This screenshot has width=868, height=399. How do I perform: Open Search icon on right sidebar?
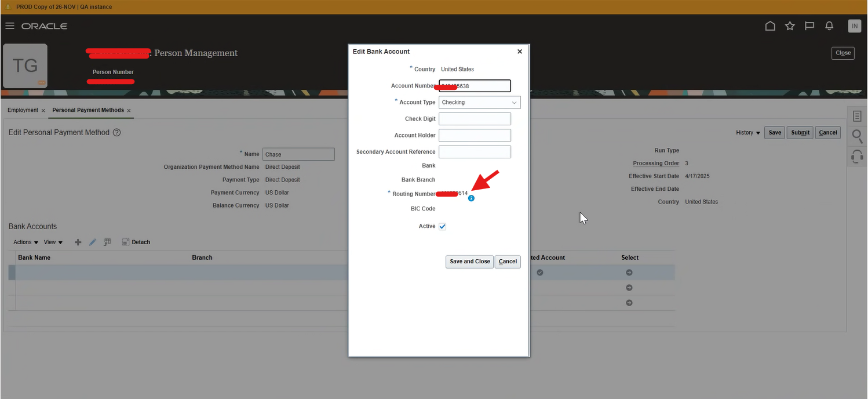coord(857,136)
